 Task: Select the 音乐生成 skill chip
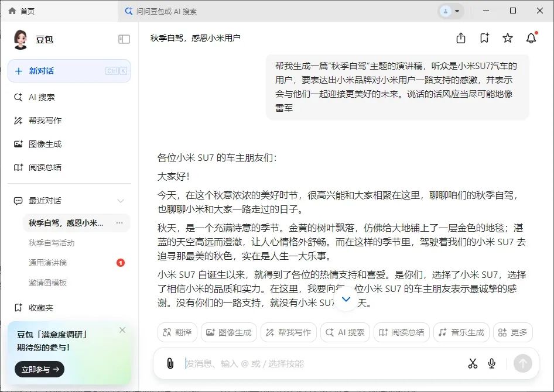pos(461,332)
